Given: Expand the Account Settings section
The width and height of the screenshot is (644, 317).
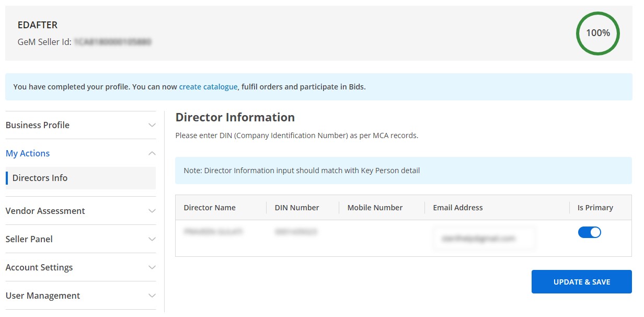Looking at the screenshot, I should point(80,267).
